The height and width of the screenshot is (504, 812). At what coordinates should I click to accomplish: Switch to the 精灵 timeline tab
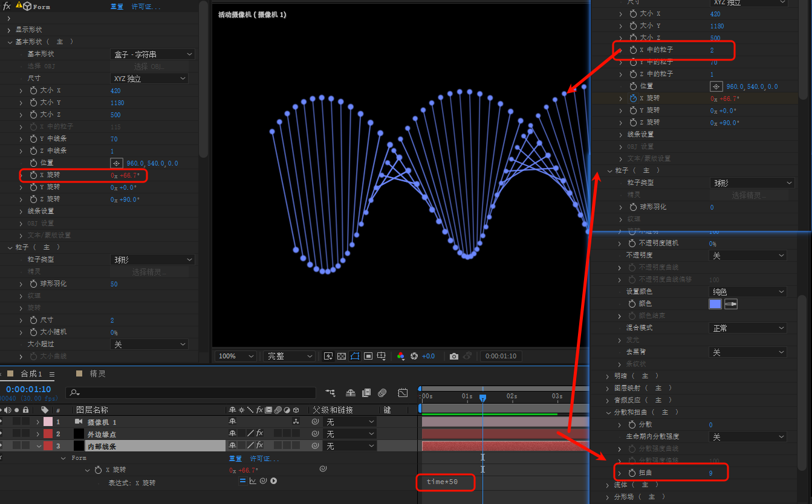tap(97, 373)
